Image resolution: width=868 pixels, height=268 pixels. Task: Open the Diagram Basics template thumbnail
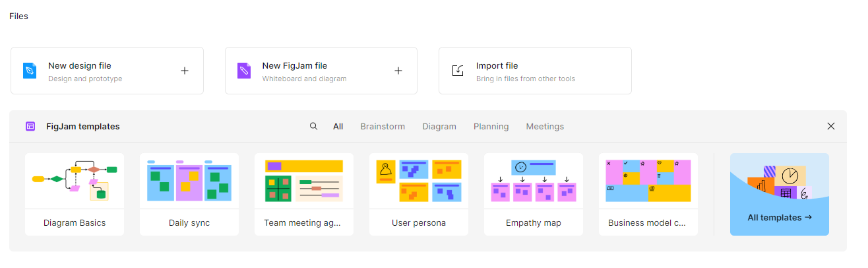(x=75, y=181)
